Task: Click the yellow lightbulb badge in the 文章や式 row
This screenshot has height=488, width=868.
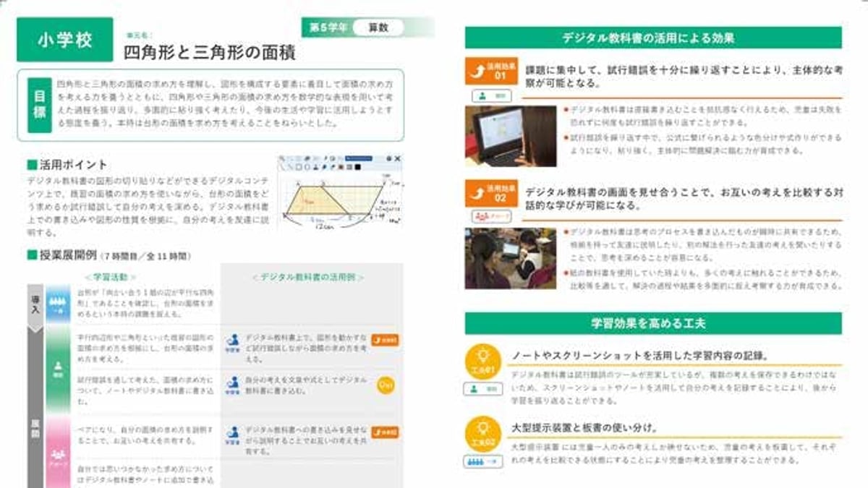Action: tap(386, 386)
